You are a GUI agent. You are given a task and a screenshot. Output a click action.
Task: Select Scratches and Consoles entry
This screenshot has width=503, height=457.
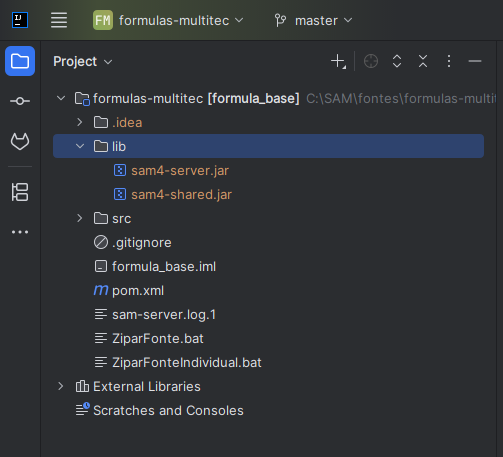tap(168, 410)
